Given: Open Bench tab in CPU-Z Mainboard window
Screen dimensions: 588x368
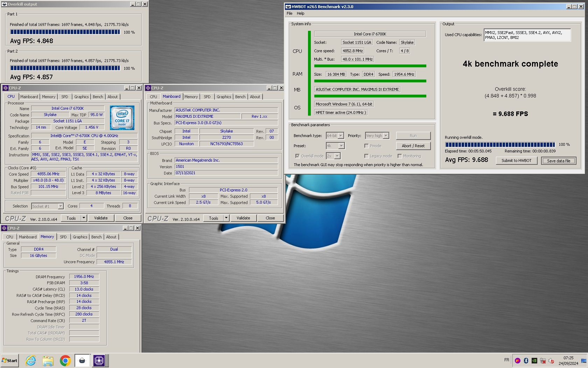Looking at the screenshot, I should click(240, 97).
